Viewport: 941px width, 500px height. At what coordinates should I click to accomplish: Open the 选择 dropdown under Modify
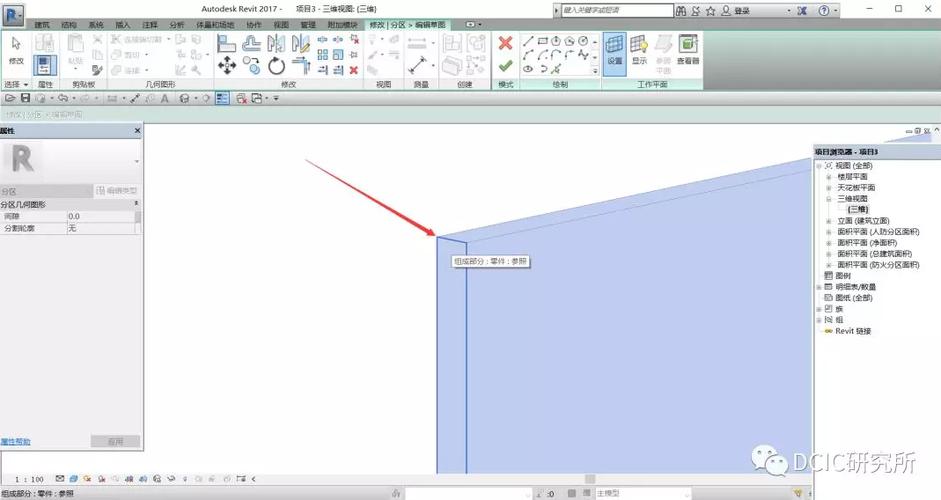[16, 85]
